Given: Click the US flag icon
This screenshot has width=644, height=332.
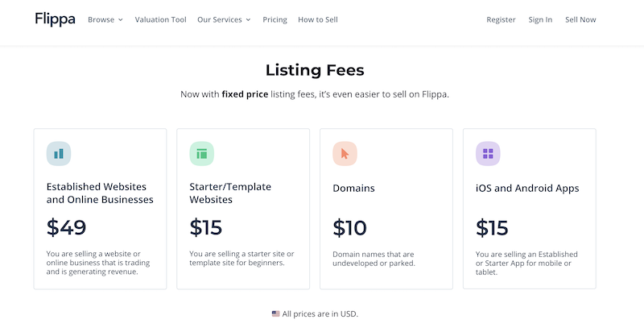Looking at the screenshot, I should (x=276, y=313).
